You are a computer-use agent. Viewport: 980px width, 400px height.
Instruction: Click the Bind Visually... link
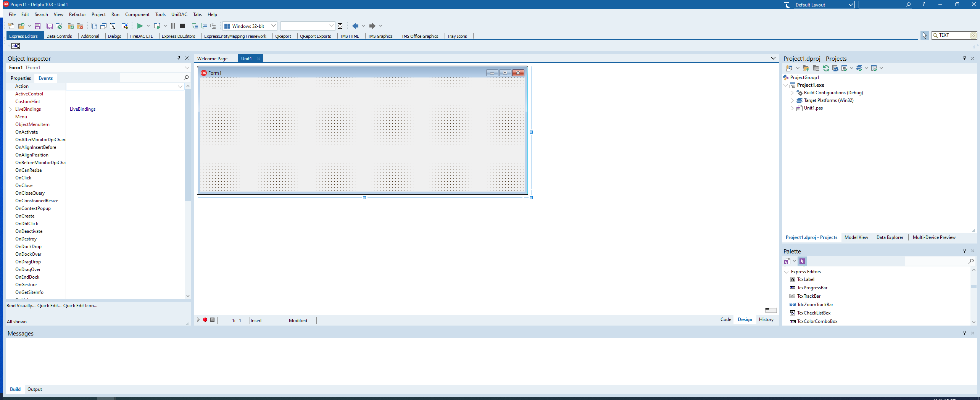tap(21, 306)
